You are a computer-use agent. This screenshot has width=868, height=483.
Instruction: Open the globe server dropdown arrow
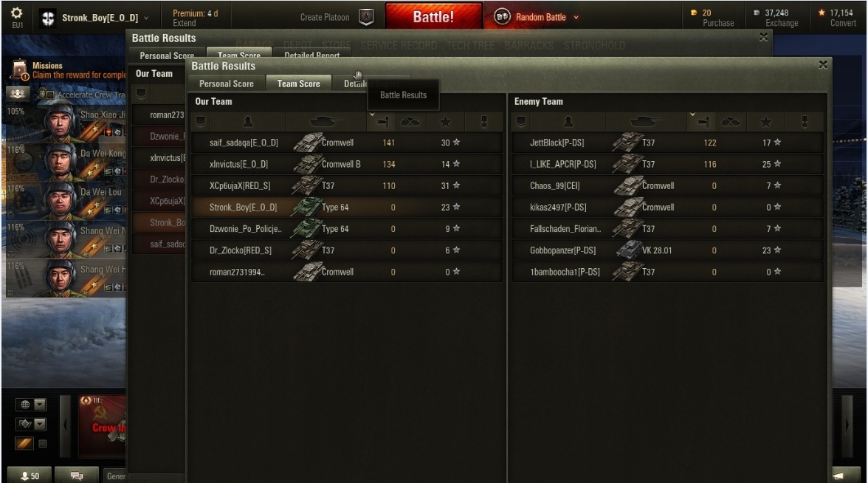coord(40,405)
